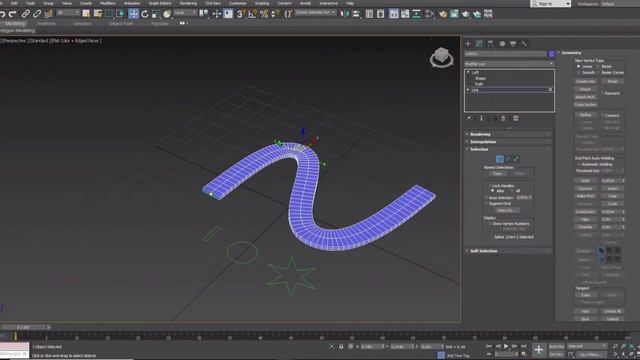The width and height of the screenshot is (640, 360).
Task: Click the Align tool icon
Action: (x=356, y=14)
